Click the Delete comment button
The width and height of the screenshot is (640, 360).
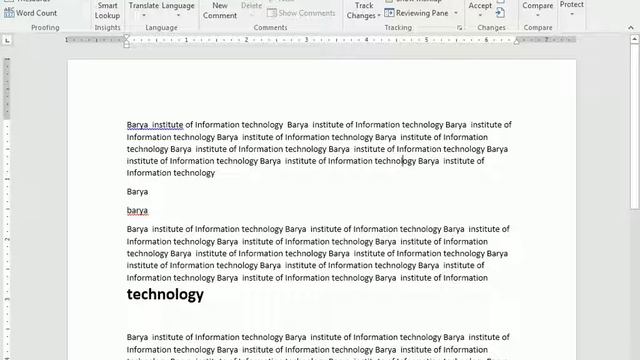pyautogui.click(x=251, y=9)
